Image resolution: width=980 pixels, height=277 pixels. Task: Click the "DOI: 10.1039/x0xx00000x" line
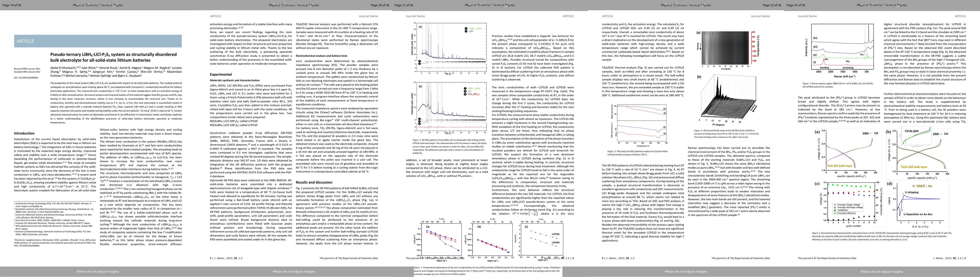(26, 78)
